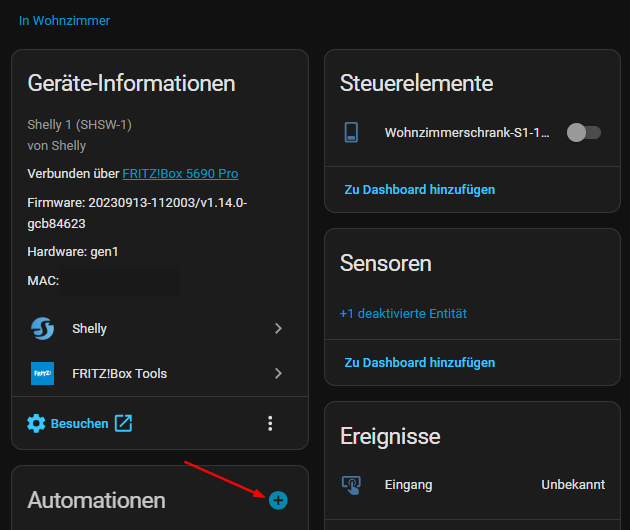Open the three-dot device menu
Screen dimensions: 630x530
click(x=270, y=423)
